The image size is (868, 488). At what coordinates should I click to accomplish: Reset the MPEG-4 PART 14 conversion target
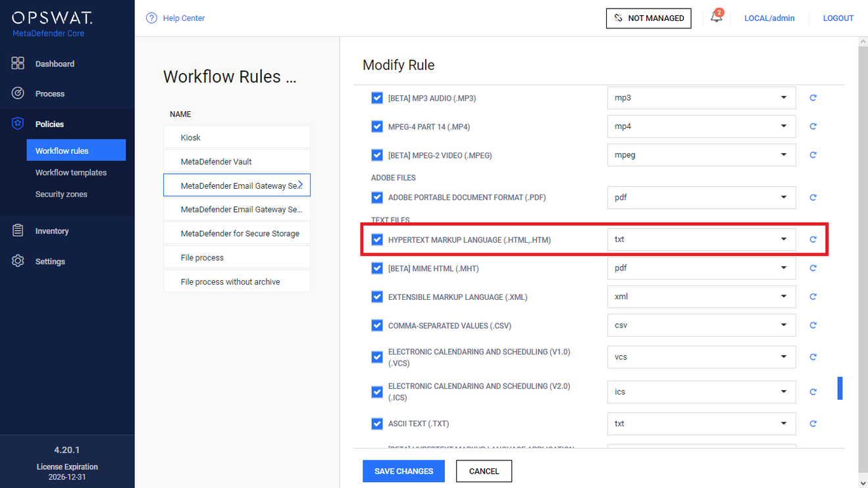pyautogui.click(x=813, y=126)
